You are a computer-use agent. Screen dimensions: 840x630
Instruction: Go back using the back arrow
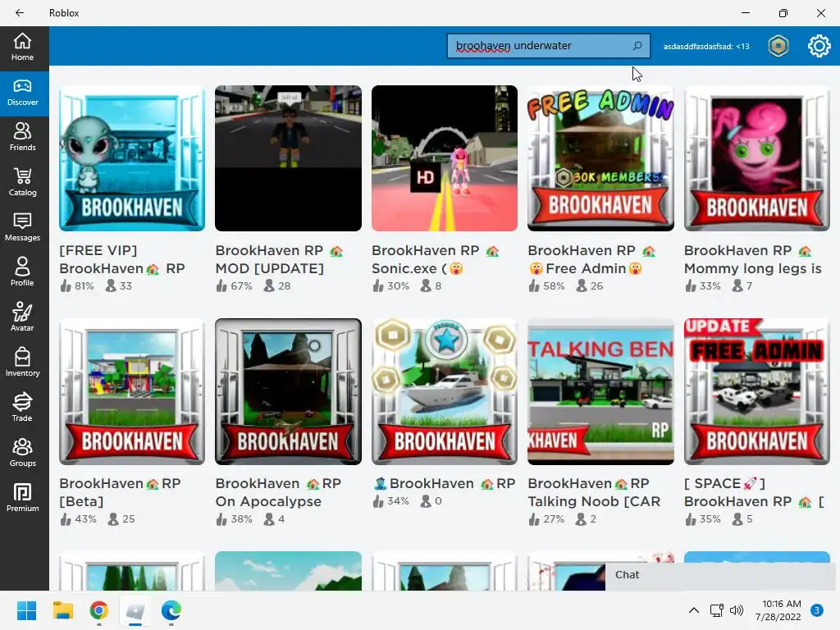pos(20,13)
